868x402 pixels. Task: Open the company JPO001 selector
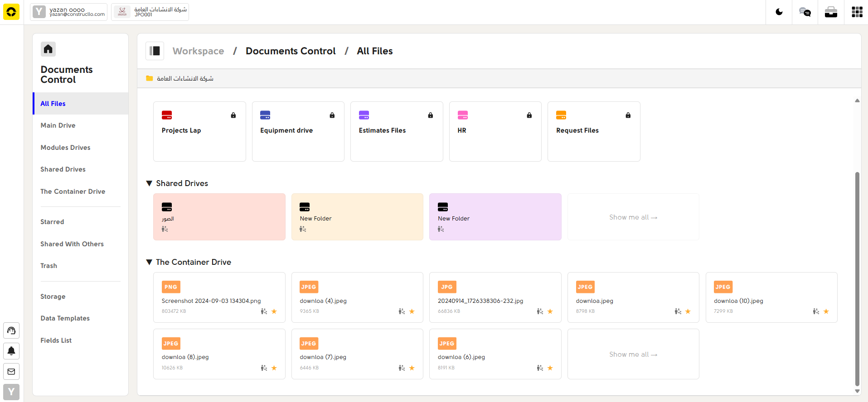coord(150,12)
